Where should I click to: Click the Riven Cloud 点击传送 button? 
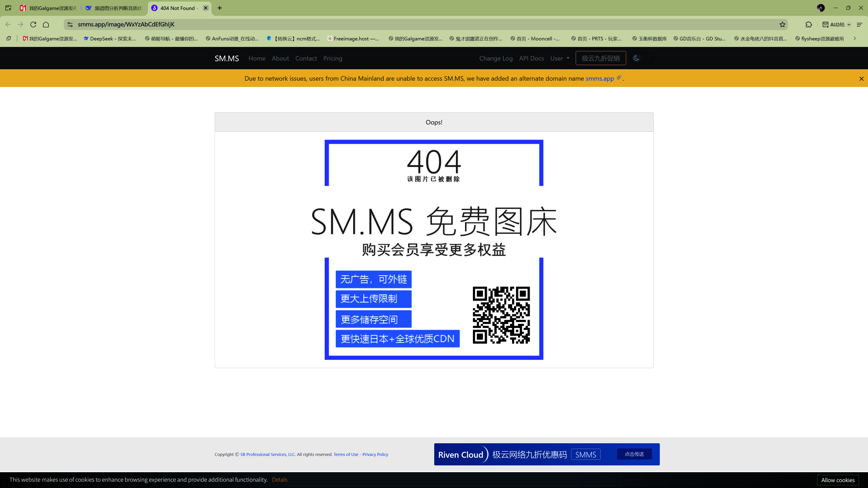634,454
